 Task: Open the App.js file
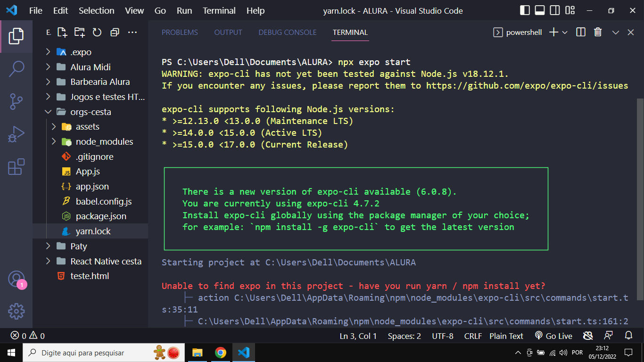[x=90, y=172]
